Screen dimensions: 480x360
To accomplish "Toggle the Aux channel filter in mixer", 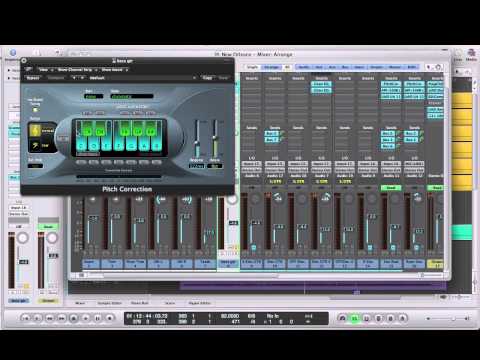I will pyautogui.click(x=332, y=67).
